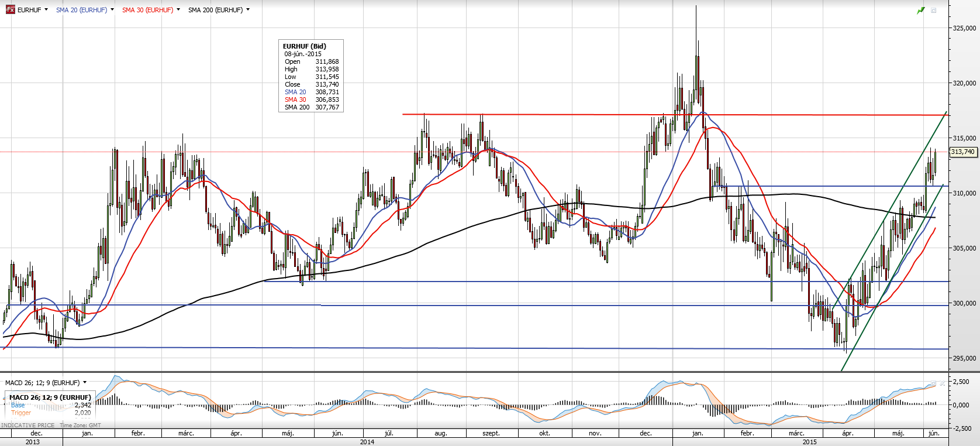The height and width of the screenshot is (446, 980).
Task: Click the 'ápr.' 2015 month label
Action: coord(848,433)
